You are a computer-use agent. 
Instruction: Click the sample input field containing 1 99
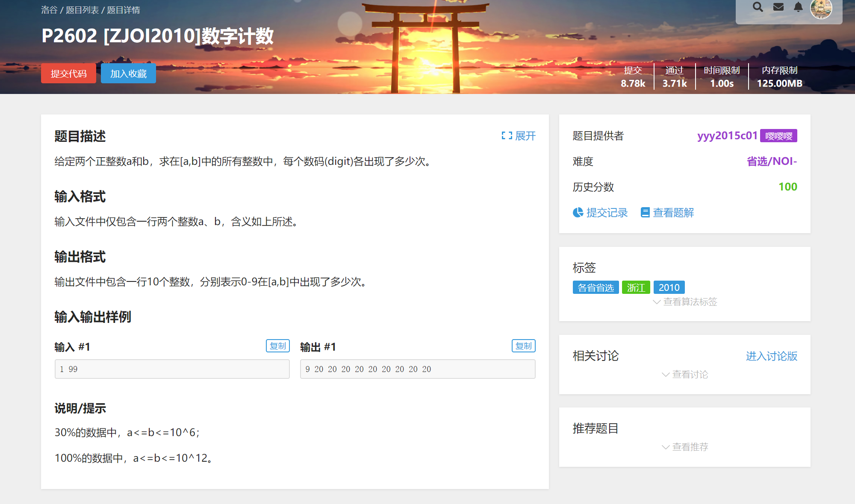coord(172,369)
